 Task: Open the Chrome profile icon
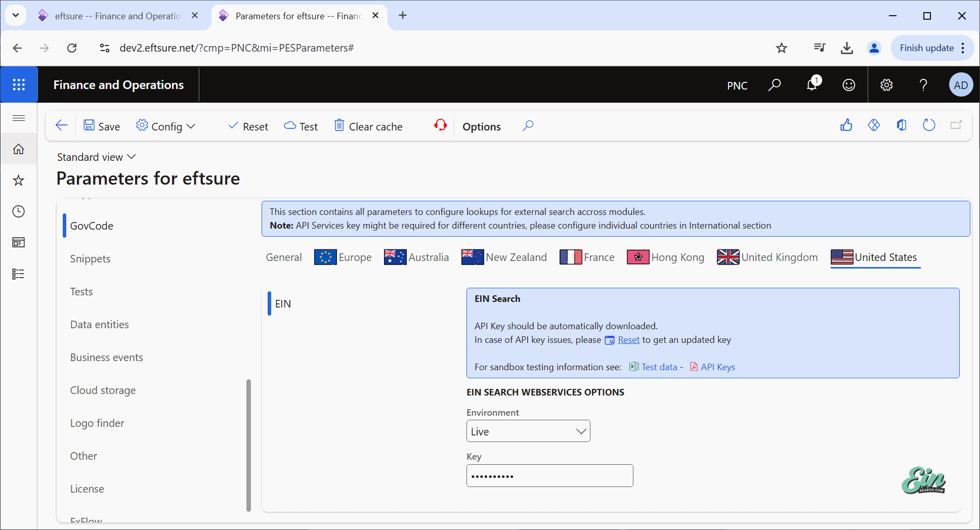point(874,48)
